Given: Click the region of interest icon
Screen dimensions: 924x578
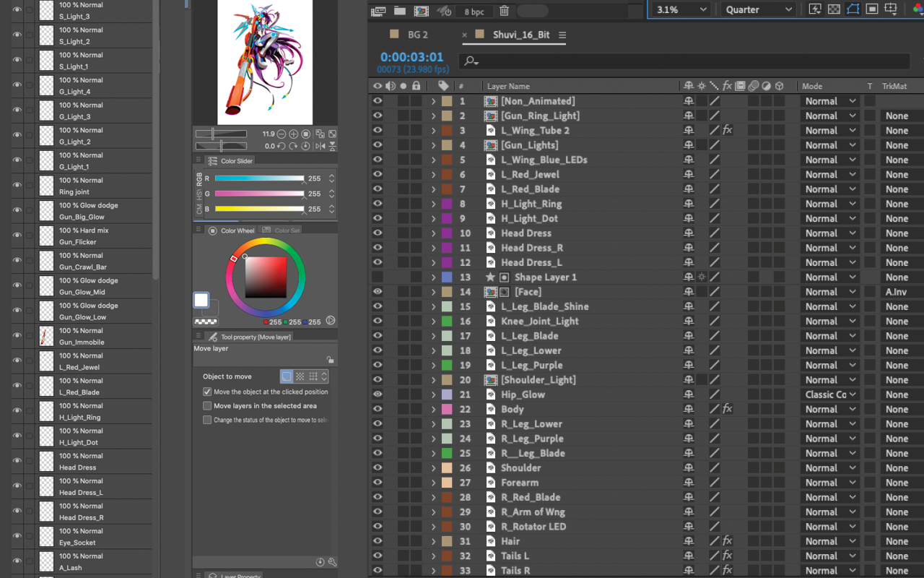Looking at the screenshot, I should coord(871,9).
